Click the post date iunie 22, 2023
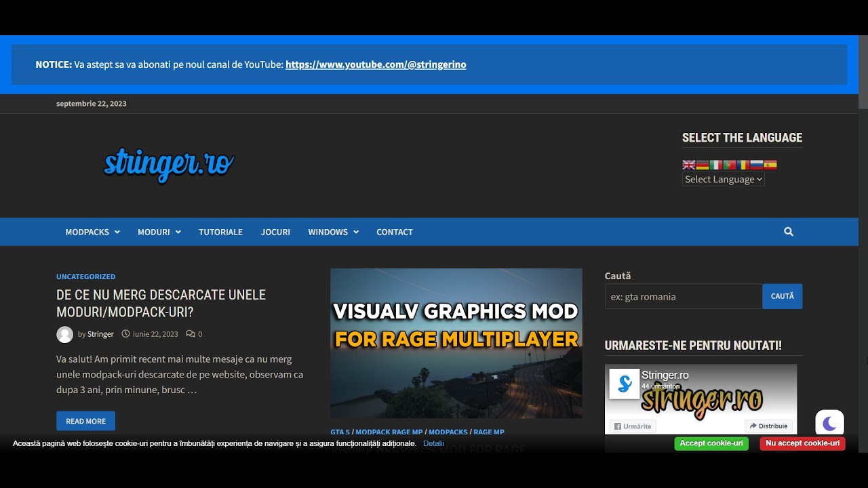The image size is (868, 488). (x=155, y=334)
